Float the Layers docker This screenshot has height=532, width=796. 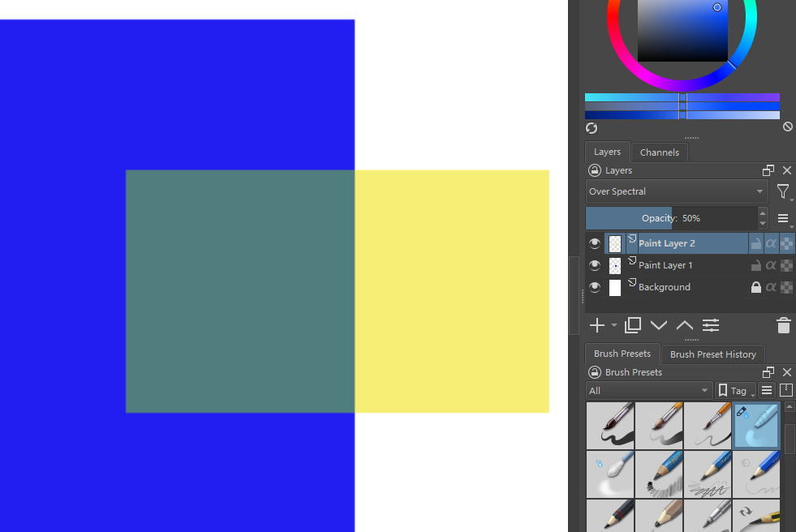coord(768,170)
